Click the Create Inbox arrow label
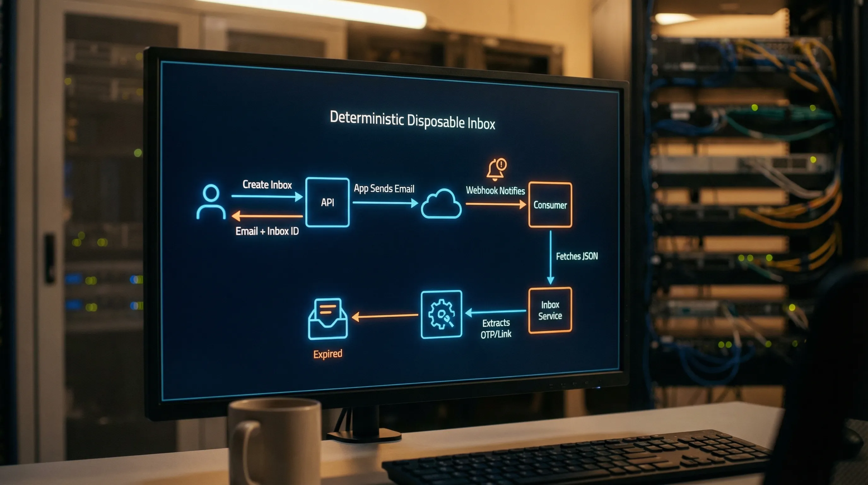 [x=267, y=185]
